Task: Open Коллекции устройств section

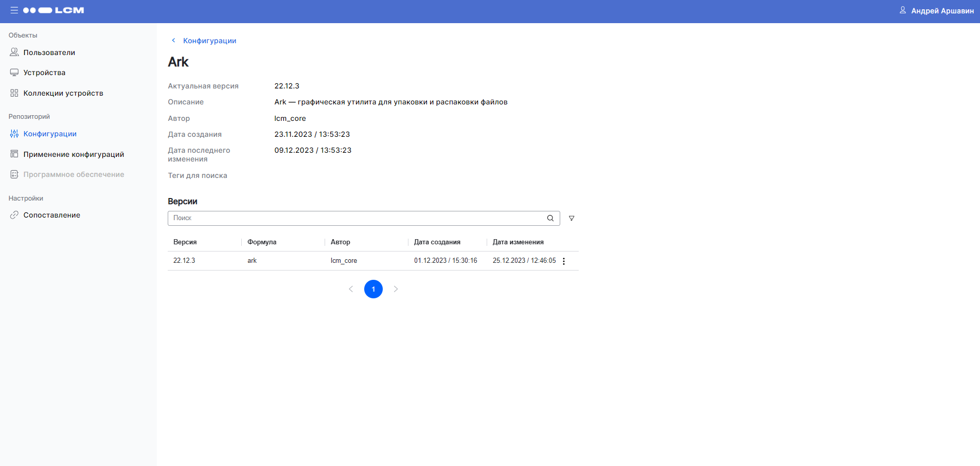Action: 63,93
